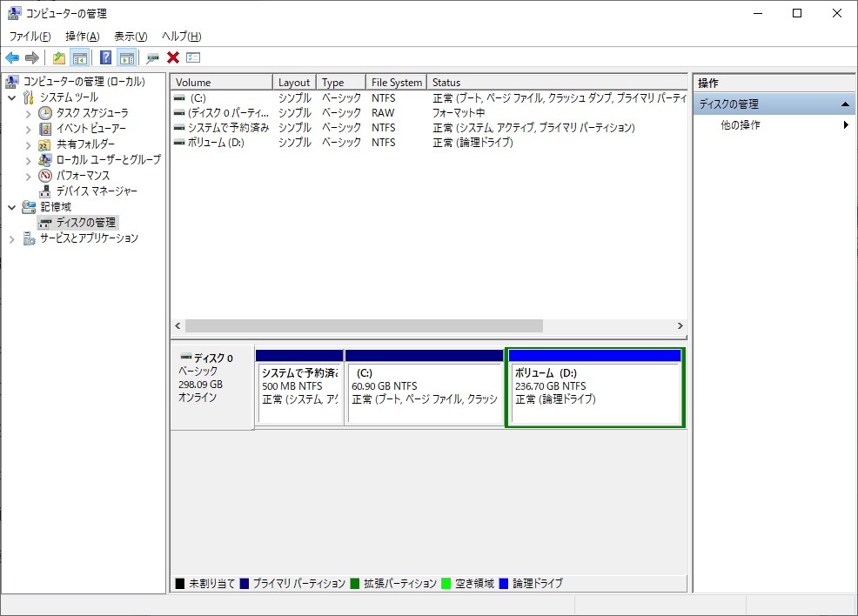Click the blue 論理ドライブ legend swatch
Screen dimensions: 858x616
click(504, 584)
